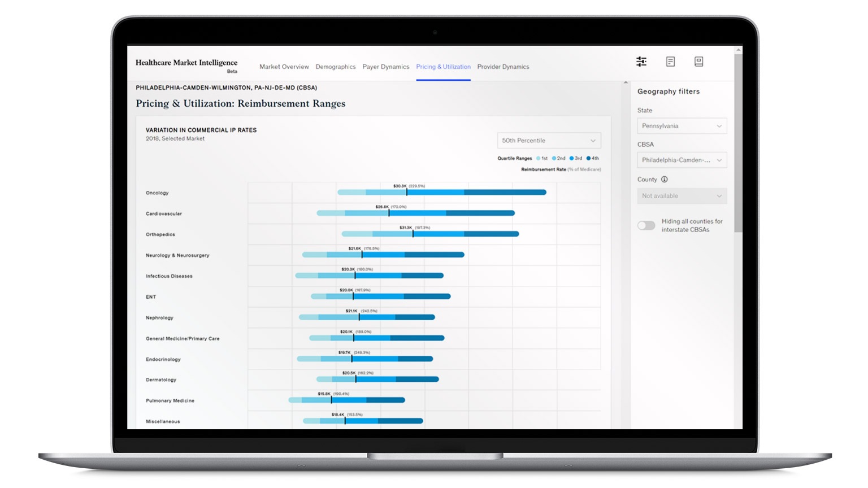
Task: Select Provider Dynamics in the navigation
Action: coord(503,67)
